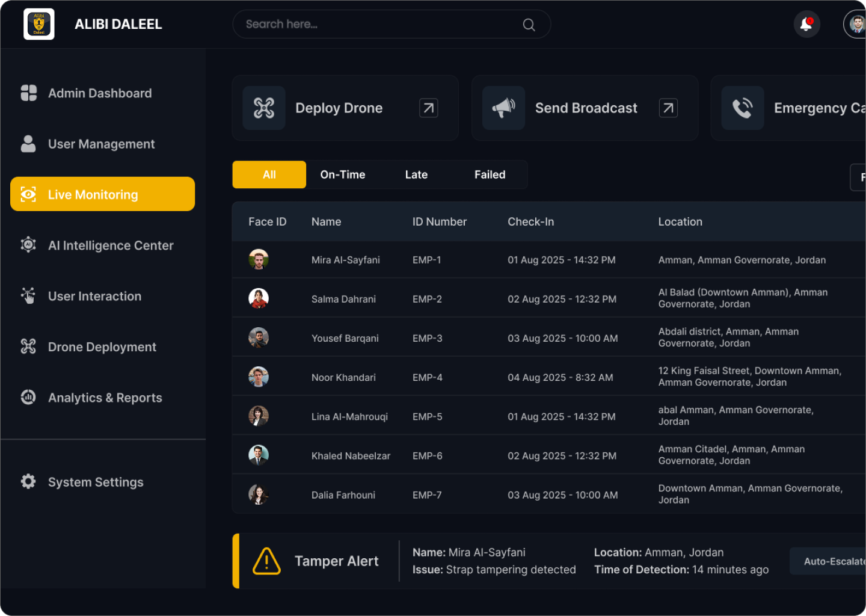Click the drone icon in Deploy Drone card

[x=264, y=108]
